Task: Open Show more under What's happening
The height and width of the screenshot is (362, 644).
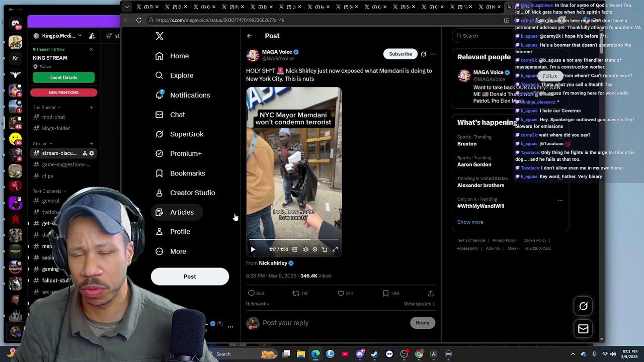Action: click(470, 222)
